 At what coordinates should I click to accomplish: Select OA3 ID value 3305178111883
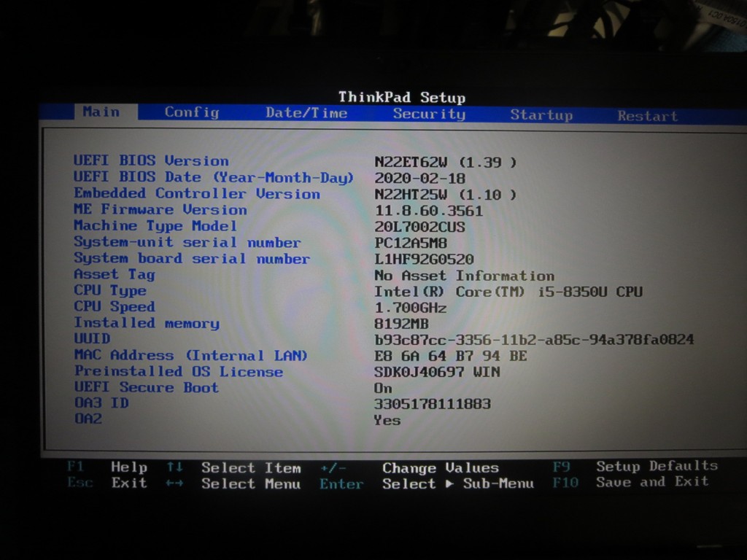(x=433, y=404)
